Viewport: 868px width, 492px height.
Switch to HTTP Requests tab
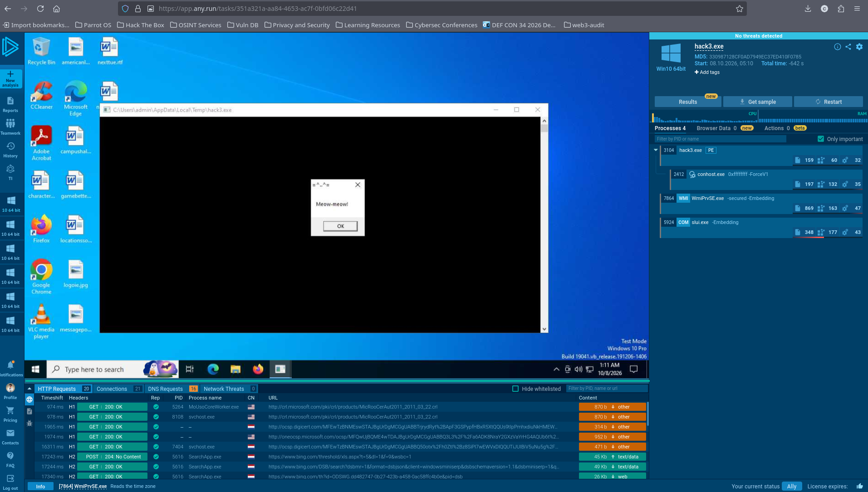[64, 389]
